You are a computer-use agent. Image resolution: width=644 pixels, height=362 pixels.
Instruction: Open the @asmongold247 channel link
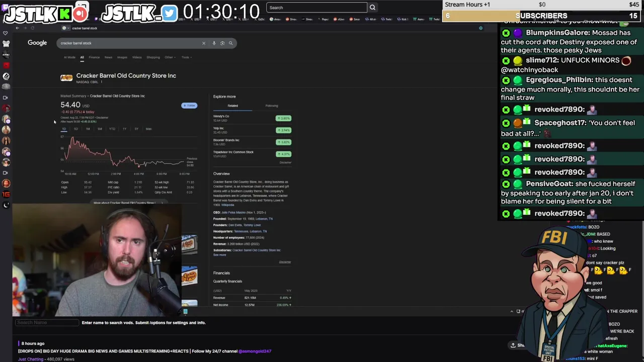[x=255, y=351]
